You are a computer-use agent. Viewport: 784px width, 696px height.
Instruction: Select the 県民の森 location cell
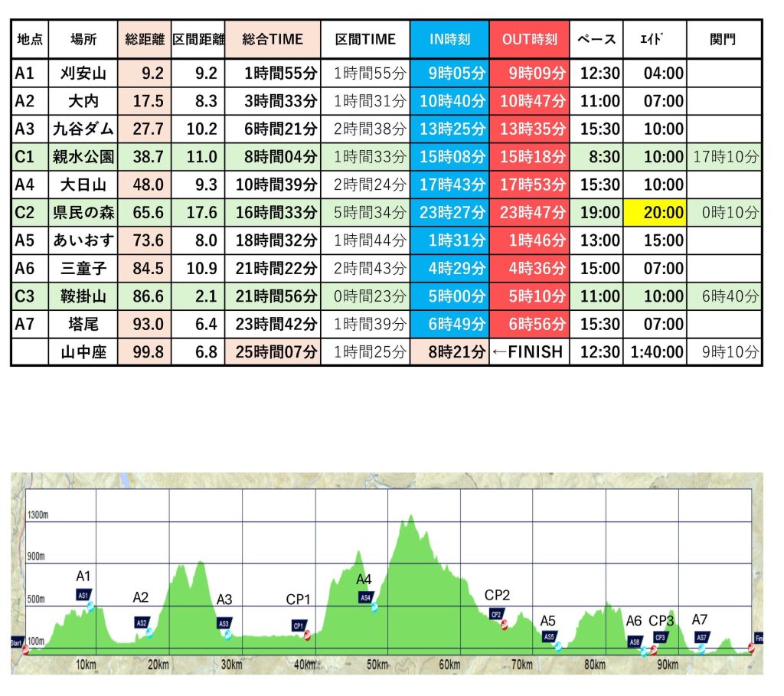point(83,213)
